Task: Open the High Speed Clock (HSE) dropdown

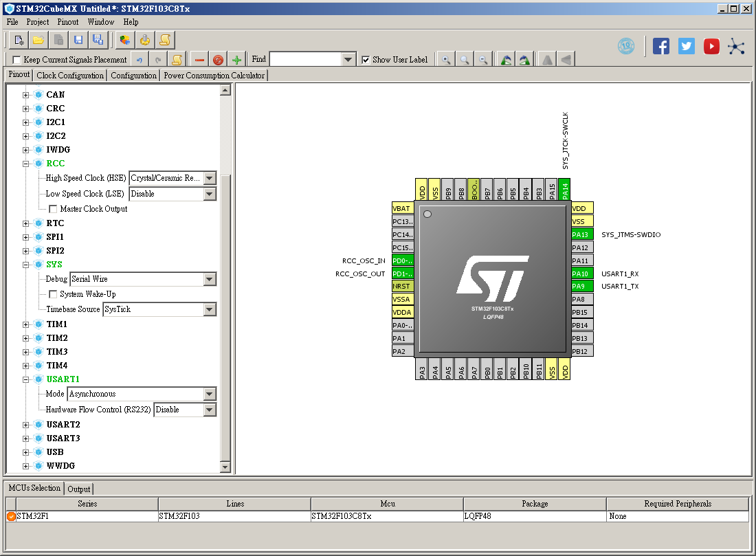Action: pos(209,178)
